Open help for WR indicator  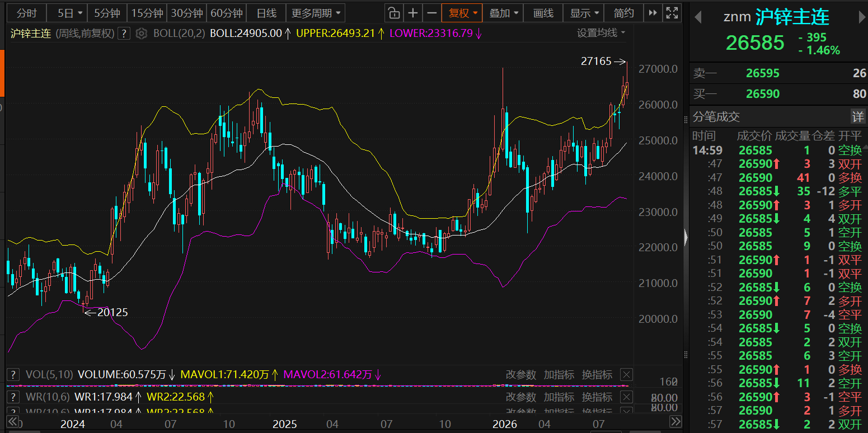[13, 397]
